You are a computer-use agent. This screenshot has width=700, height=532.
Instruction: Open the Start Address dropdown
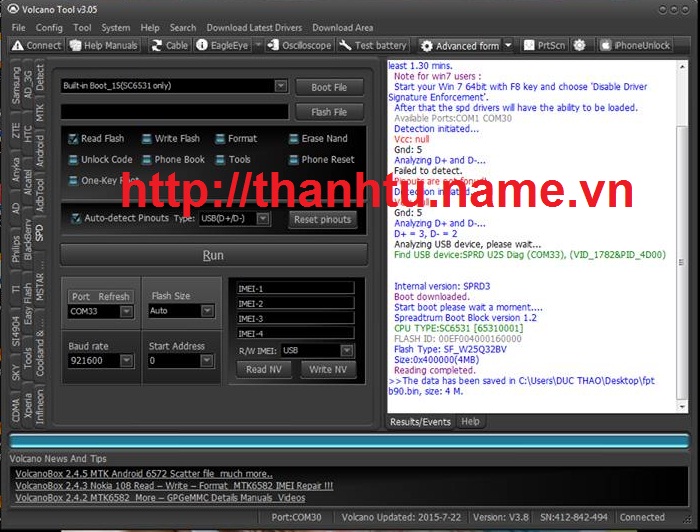point(206,360)
